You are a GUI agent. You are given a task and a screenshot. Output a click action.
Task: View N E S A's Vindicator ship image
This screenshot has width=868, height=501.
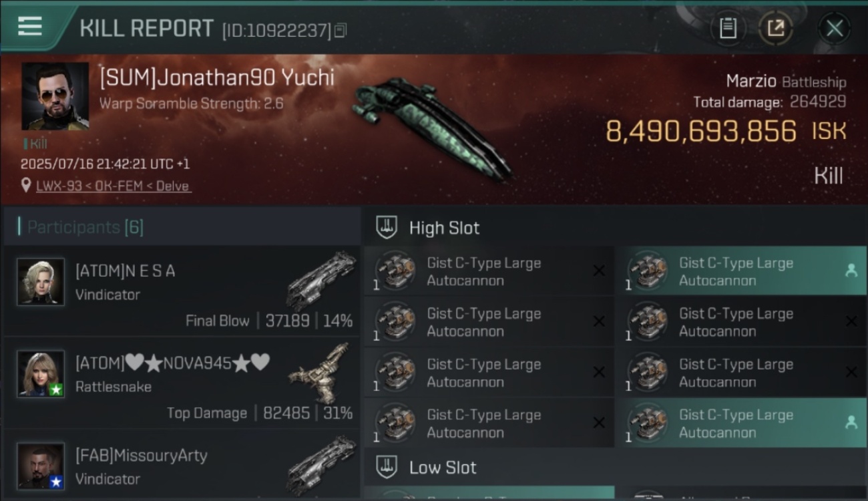pos(322,281)
